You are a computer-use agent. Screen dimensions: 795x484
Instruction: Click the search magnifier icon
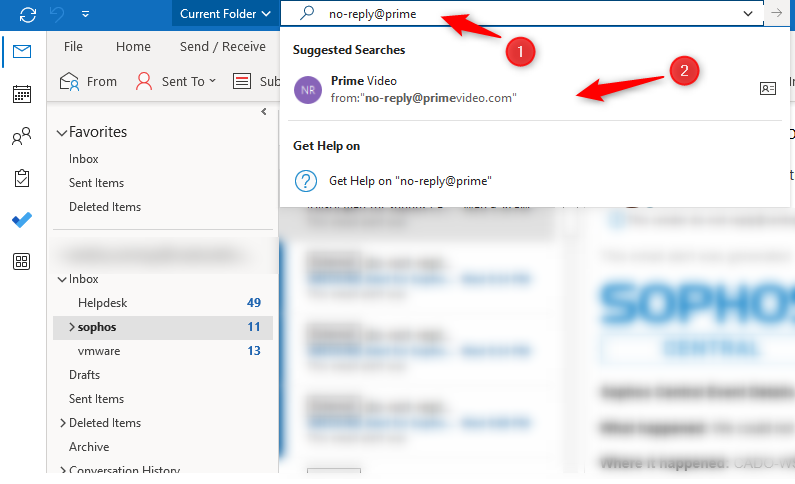pyautogui.click(x=307, y=13)
